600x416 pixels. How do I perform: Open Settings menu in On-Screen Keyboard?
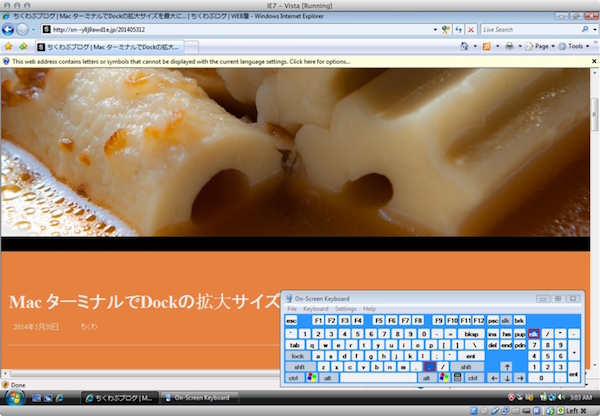point(346,309)
